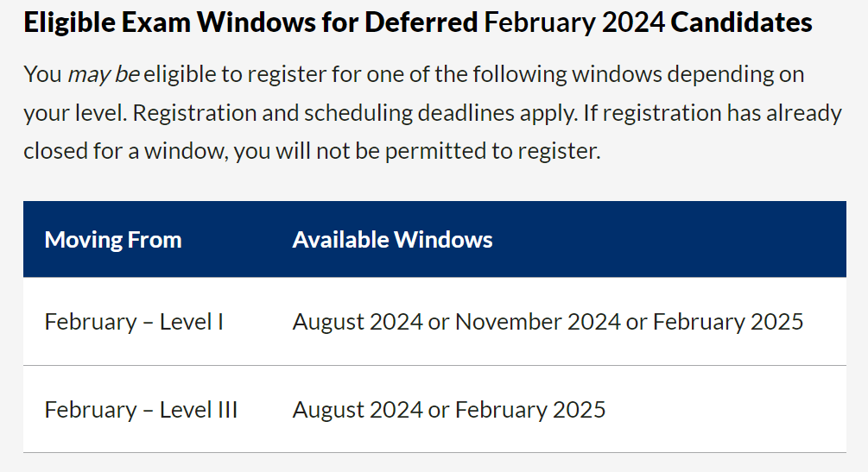This screenshot has height=472, width=868.
Task: Click 'November 2024' in the Level I row
Action: coord(537,322)
